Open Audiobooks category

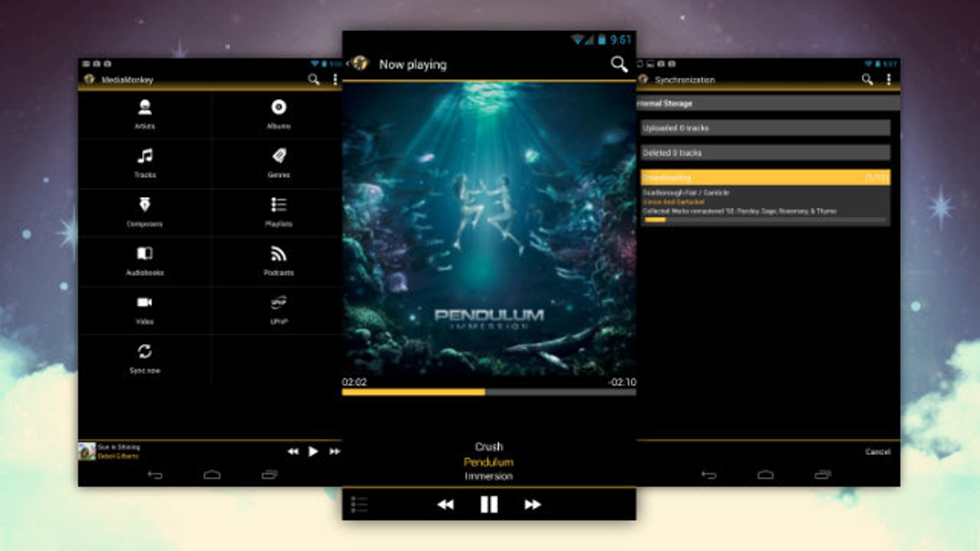[145, 261]
